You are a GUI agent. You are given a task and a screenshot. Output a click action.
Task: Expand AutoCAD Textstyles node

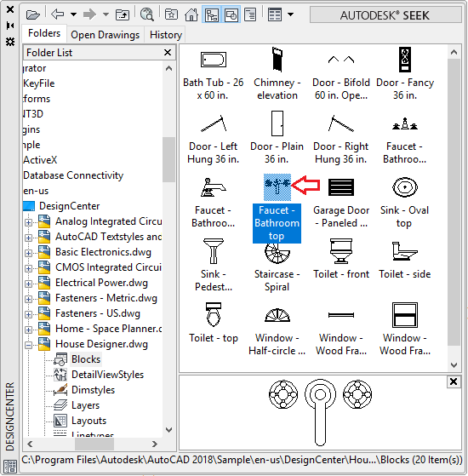point(29,238)
